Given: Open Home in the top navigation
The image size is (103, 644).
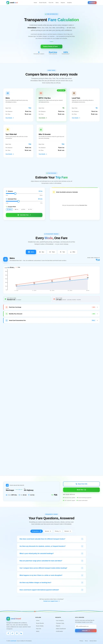Looking at the screenshot, I should (35, 2).
